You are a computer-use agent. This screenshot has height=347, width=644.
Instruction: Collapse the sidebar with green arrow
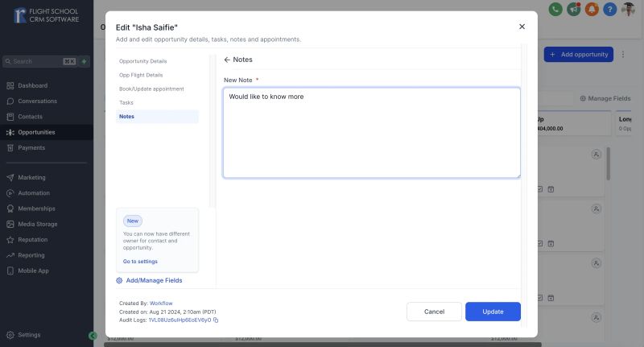[93, 336]
